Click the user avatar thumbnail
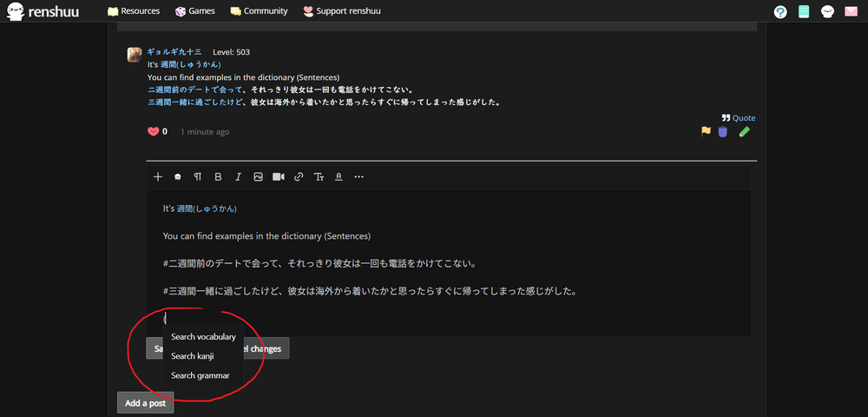This screenshot has width=868, height=417. pos(135,54)
